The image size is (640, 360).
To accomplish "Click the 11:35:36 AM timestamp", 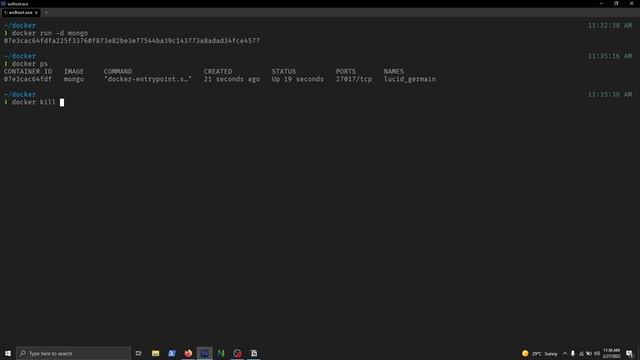I will [x=610, y=95].
